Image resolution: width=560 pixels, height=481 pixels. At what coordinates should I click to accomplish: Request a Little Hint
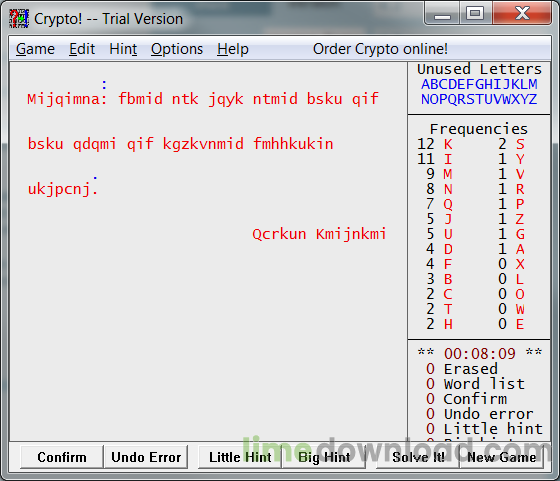coord(240,457)
